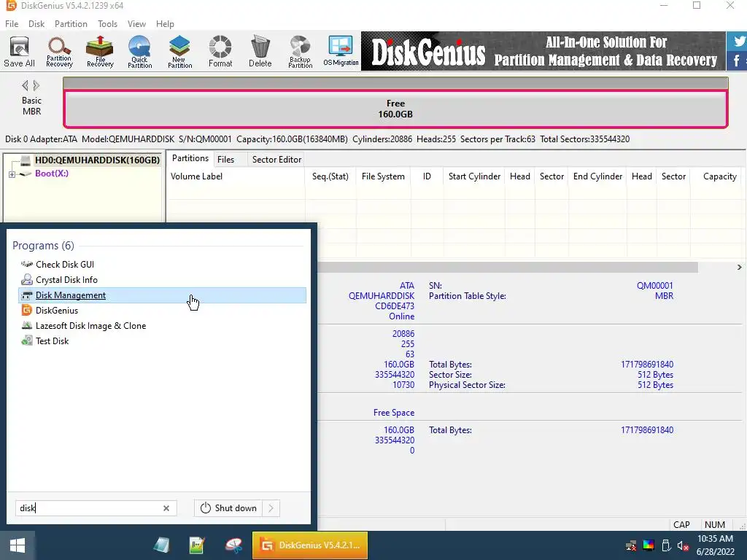Viewport: 747px width, 560px height.
Task: Click the USB device tray icon
Action: 666,545
